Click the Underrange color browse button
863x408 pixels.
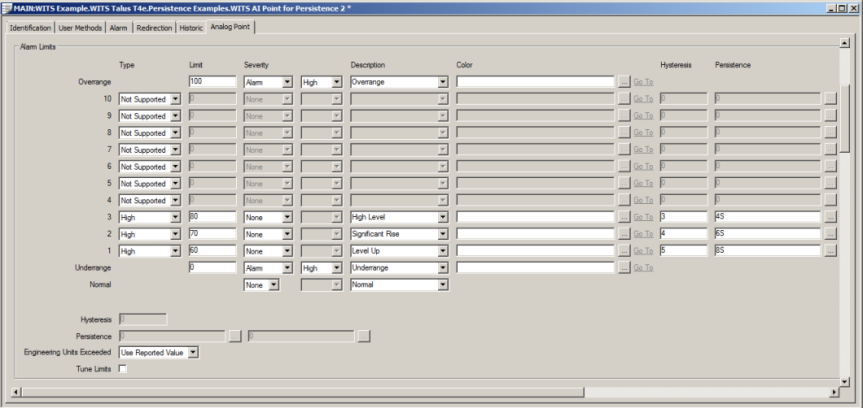[x=624, y=268]
